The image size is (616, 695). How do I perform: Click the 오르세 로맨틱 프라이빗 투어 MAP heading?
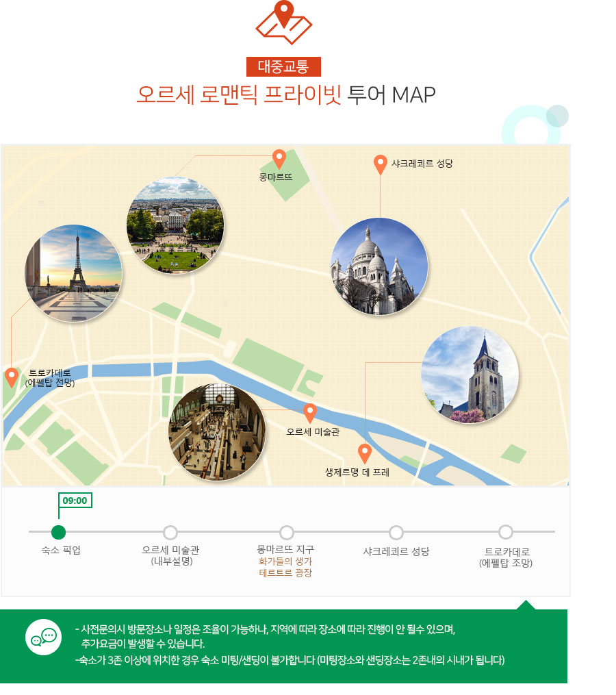click(286, 95)
